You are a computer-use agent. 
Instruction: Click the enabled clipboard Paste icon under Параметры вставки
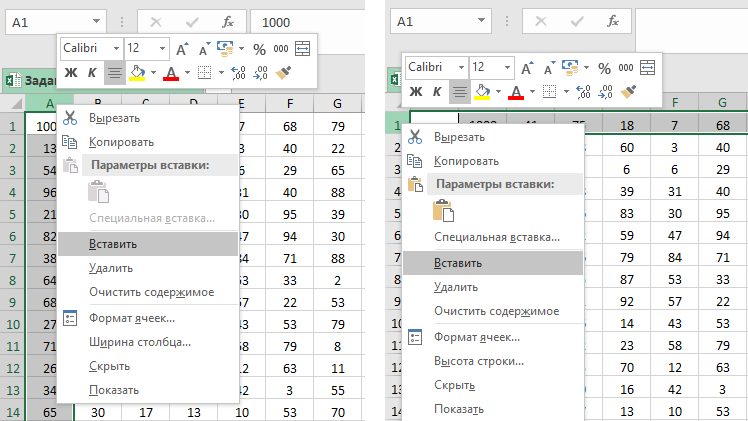tap(443, 210)
